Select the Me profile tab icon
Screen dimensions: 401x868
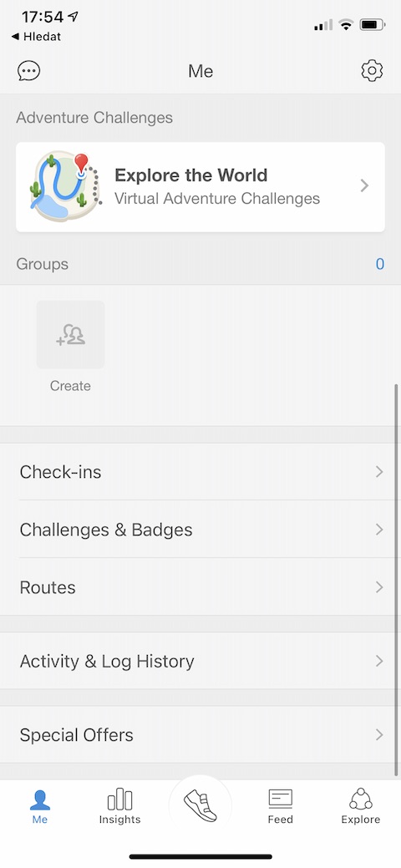(x=40, y=799)
